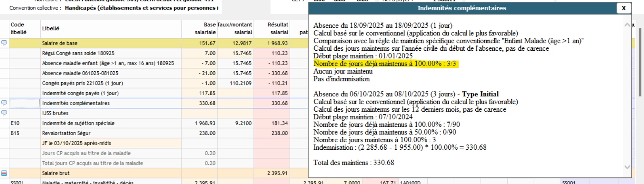Screen dimensions: 644x184
Task: Click code E10 cell
Action: 15,123
